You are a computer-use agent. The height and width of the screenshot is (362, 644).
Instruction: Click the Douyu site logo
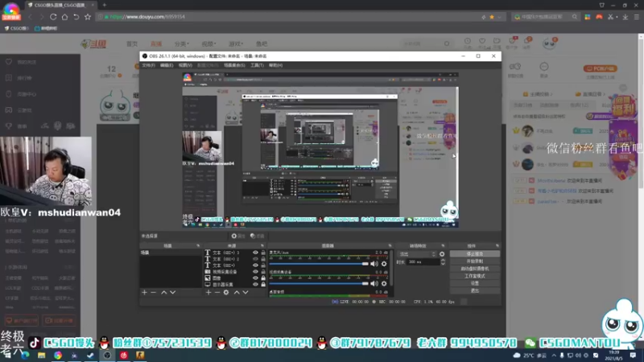coord(94,43)
